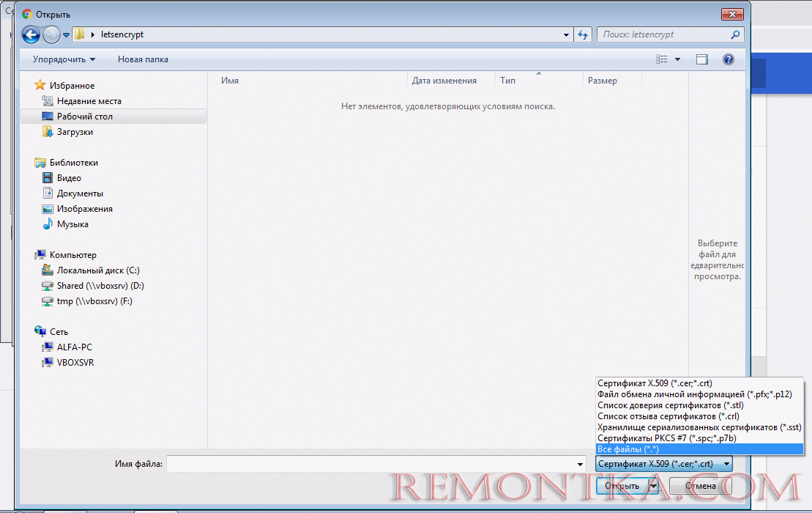Click the Новая папка button
This screenshot has height=513, width=812.
[x=143, y=59]
